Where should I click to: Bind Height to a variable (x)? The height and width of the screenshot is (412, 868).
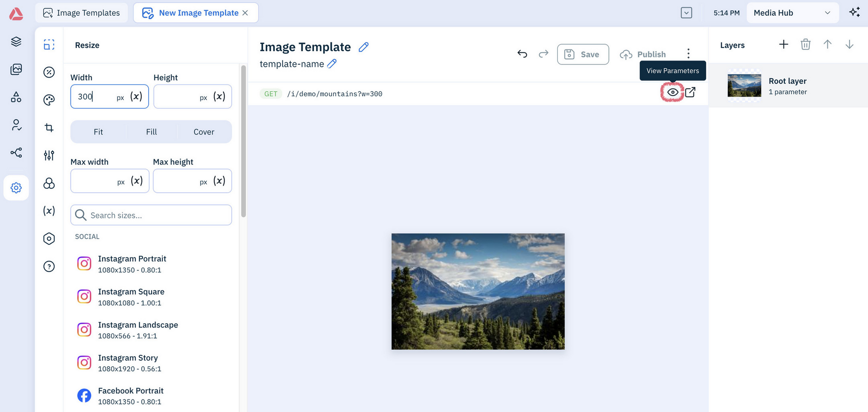(x=219, y=97)
